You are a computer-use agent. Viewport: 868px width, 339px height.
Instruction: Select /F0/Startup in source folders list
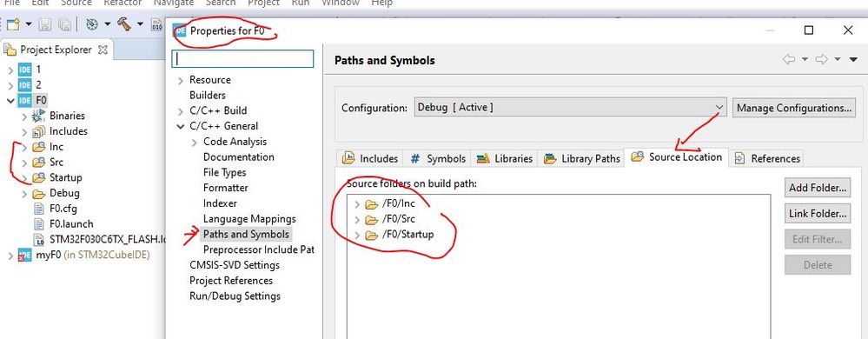pyautogui.click(x=408, y=235)
